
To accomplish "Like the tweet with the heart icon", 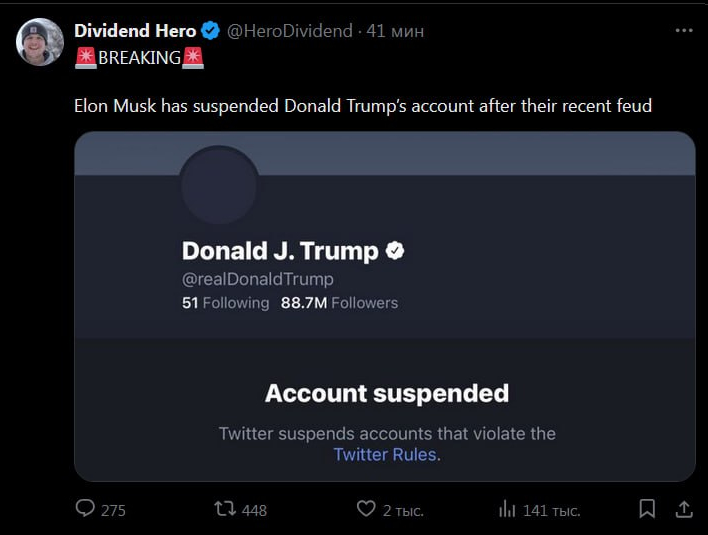I will pos(366,509).
